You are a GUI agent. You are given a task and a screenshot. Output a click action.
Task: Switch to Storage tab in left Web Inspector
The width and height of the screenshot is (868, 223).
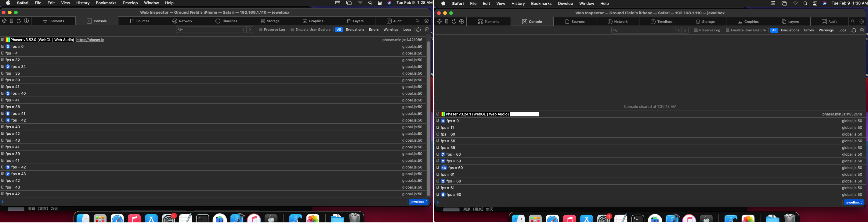270,21
